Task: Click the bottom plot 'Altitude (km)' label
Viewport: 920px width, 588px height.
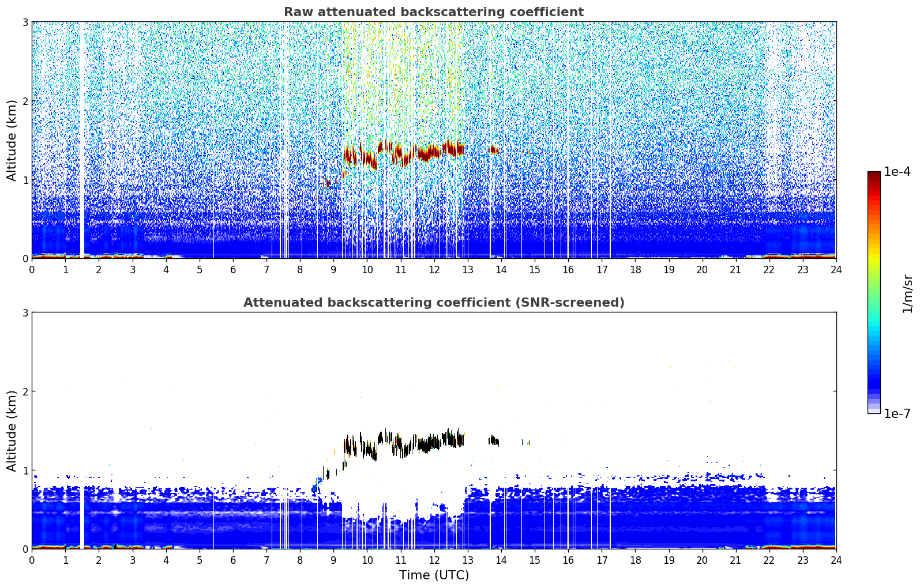Action: [x=12, y=431]
